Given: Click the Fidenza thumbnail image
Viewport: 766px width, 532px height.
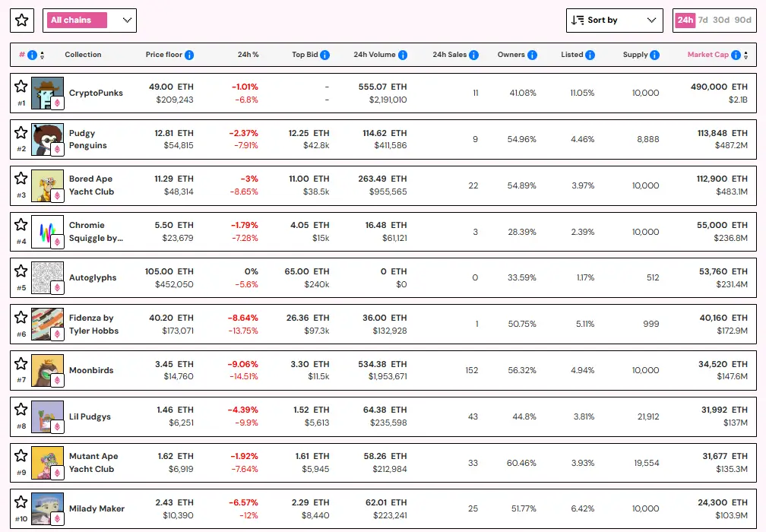Looking at the screenshot, I should tap(47, 324).
